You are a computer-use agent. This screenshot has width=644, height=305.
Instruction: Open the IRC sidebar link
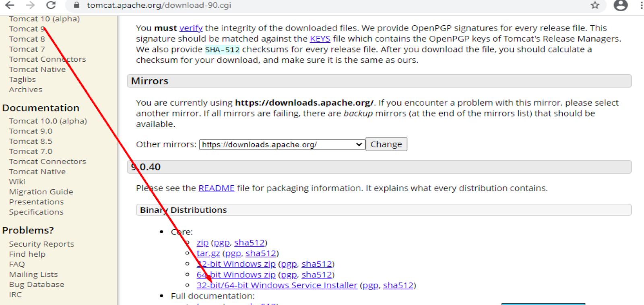pyautogui.click(x=15, y=295)
